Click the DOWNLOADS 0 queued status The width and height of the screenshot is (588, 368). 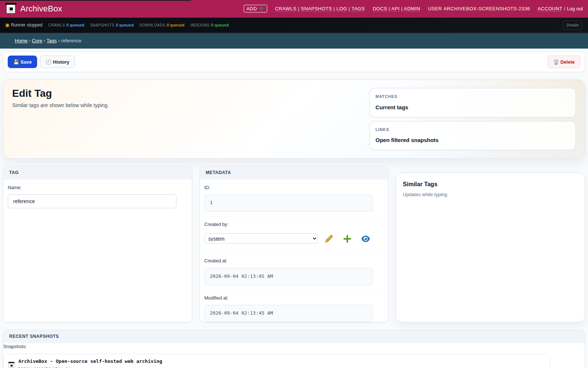[162, 25]
